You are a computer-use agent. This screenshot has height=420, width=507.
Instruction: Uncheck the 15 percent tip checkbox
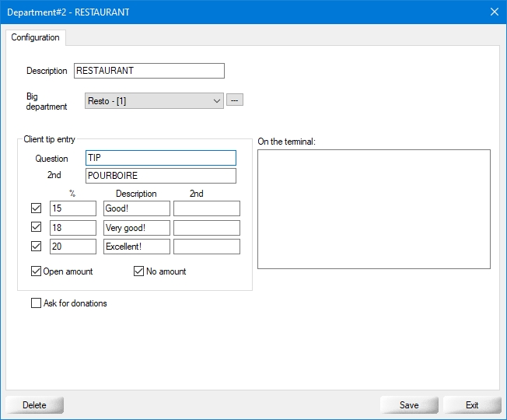36,208
